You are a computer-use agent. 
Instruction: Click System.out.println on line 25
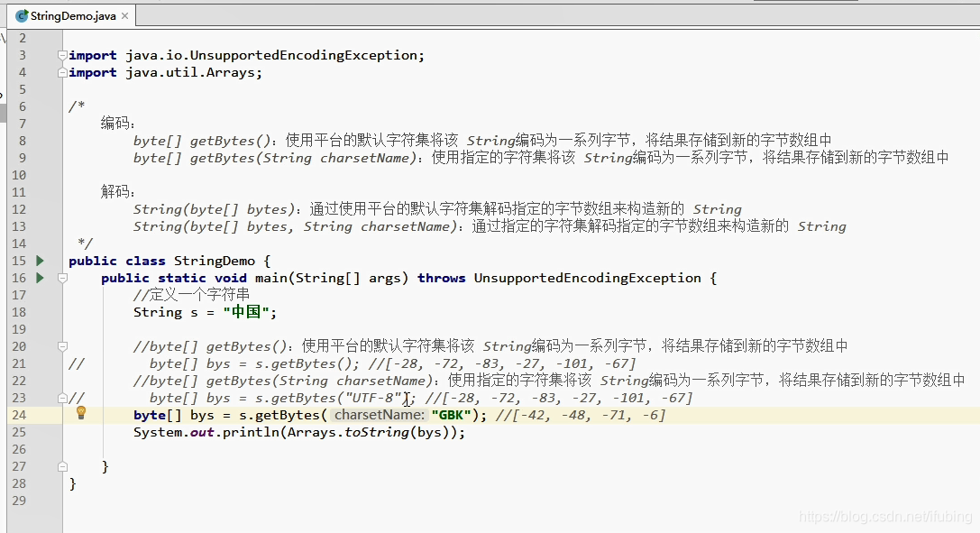coord(206,432)
